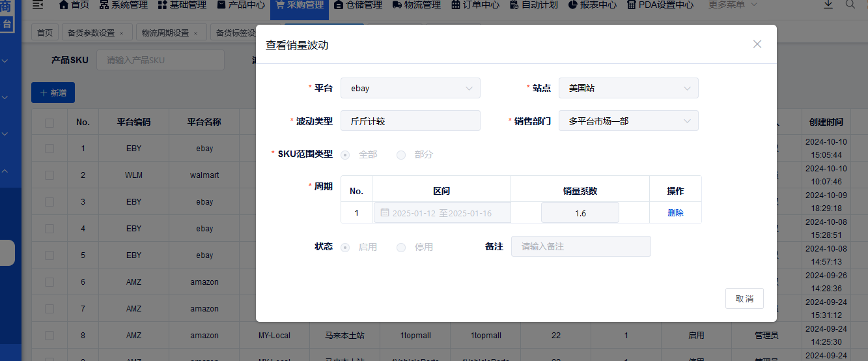Check the checkbox for row No. 5
Image resolution: width=868 pixels, height=361 pixels.
tap(49, 255)
